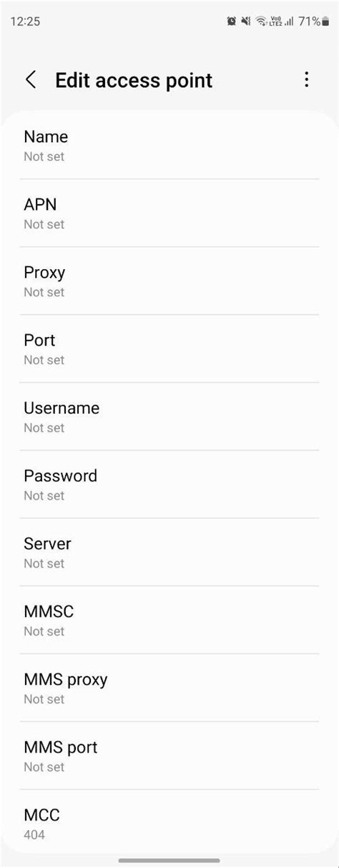This screenshot has height=868, width=339.
Task: Edit the APN setting
Action: click(169, 213)
